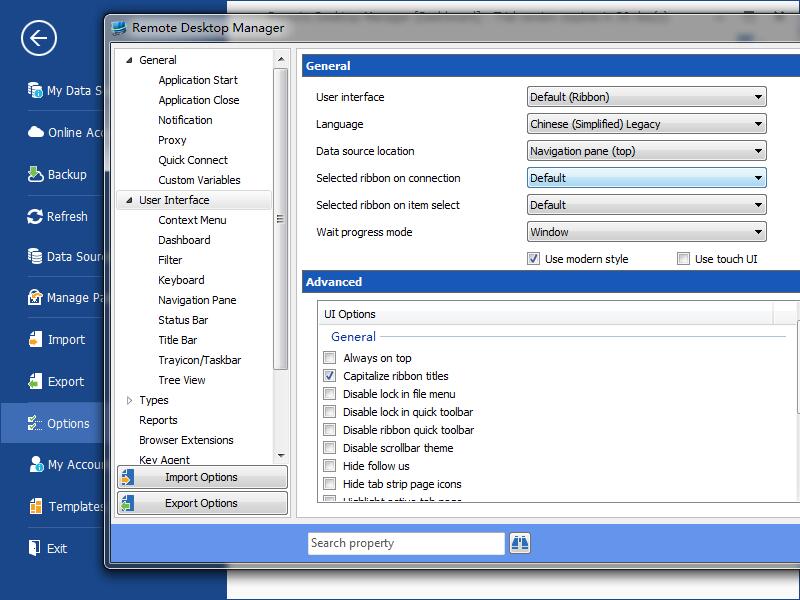Click the tree scroll down arrow
The image size is (800, 600).
(281, 456)
